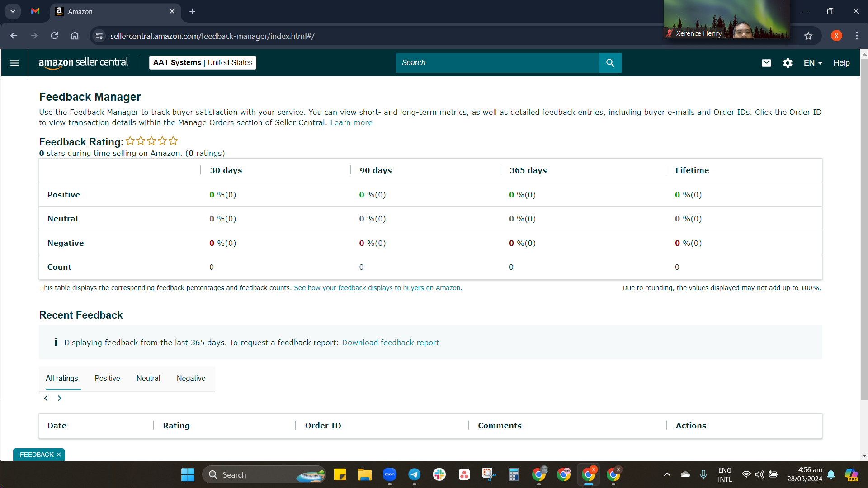This screenshot has width=868, height=488.
Task: Reload the page with refresh icon
Action: (x=54, y=36)
